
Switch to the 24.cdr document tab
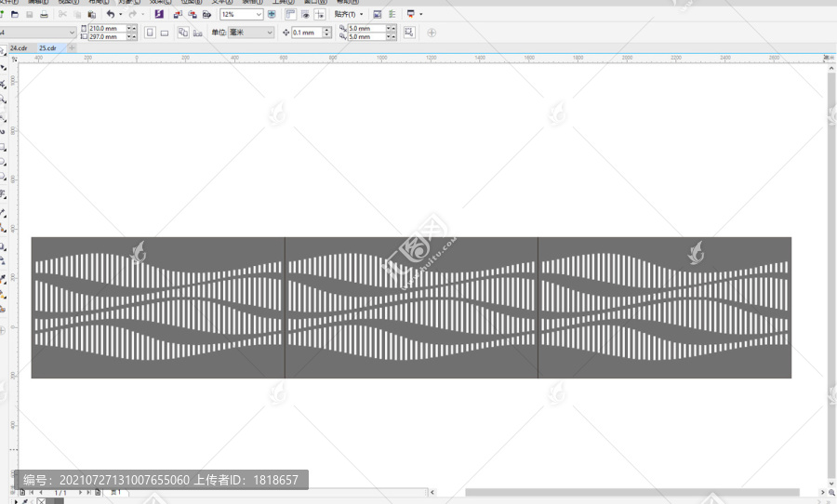pyautogui.click(x=19, y=48)
